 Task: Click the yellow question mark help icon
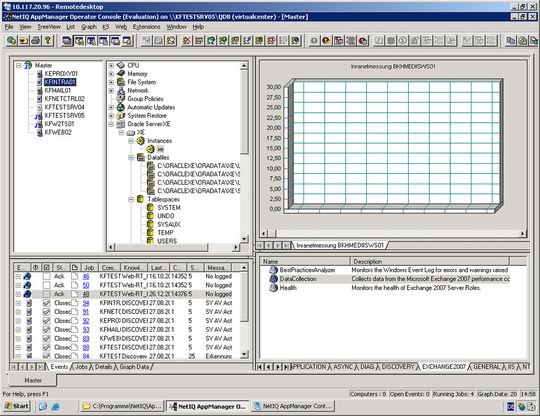pyautogui.click(x=48, y=41)
